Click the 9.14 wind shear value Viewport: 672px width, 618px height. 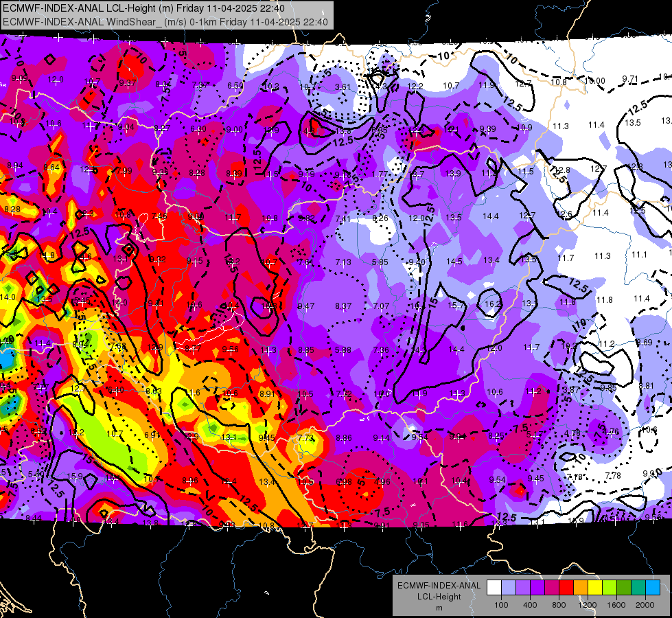pos(382,438)
